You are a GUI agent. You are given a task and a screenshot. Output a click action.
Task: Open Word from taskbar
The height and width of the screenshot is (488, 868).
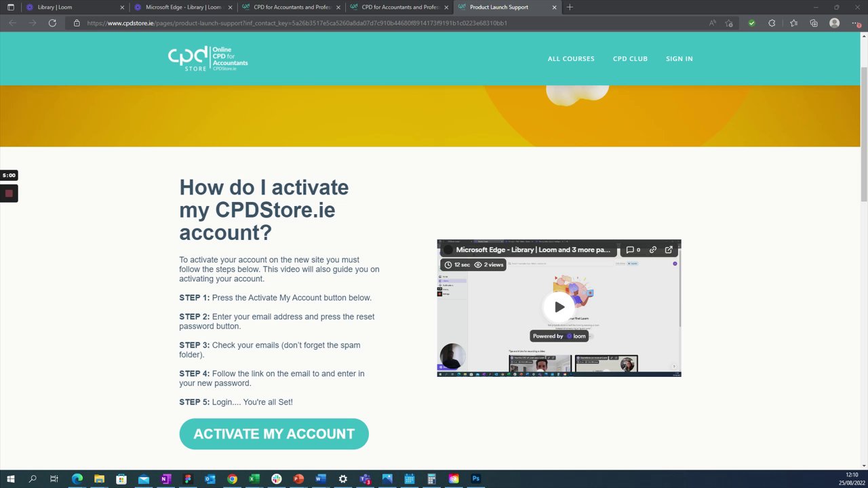pyautogui.click(x=321, y=479)
